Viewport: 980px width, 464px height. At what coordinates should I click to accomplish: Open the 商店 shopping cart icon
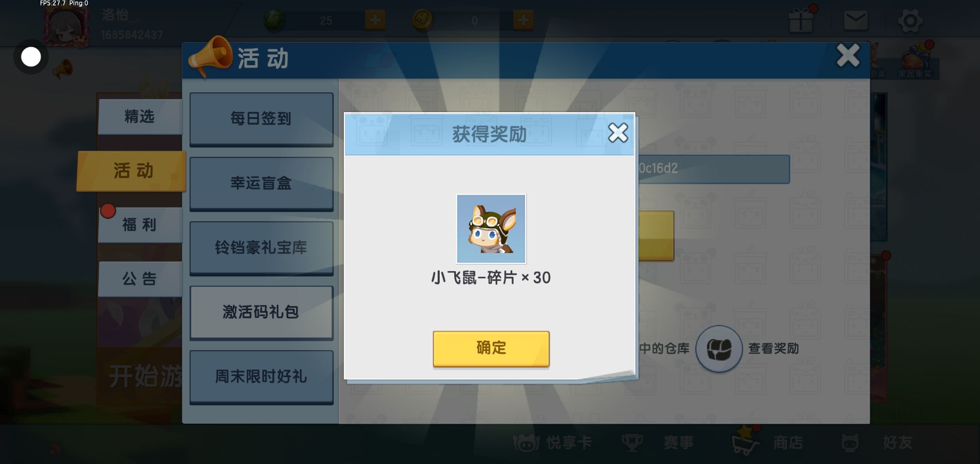click(x=745, y=441)
